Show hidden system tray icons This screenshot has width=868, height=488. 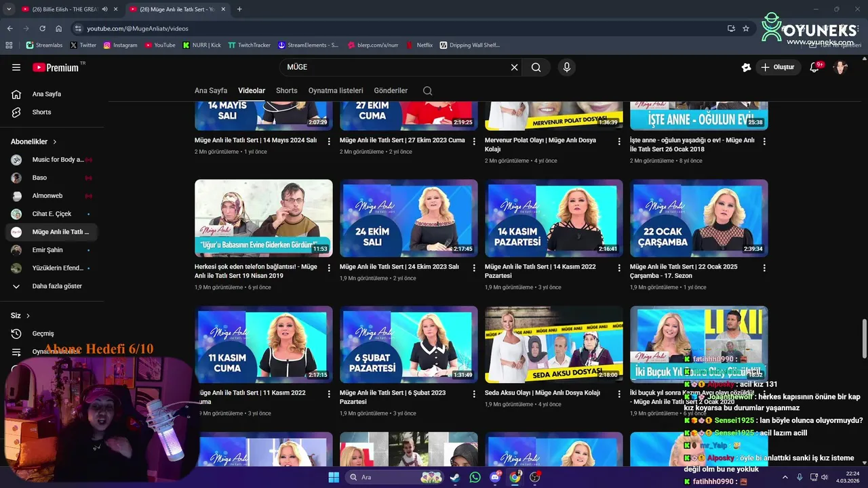[785, 478]
